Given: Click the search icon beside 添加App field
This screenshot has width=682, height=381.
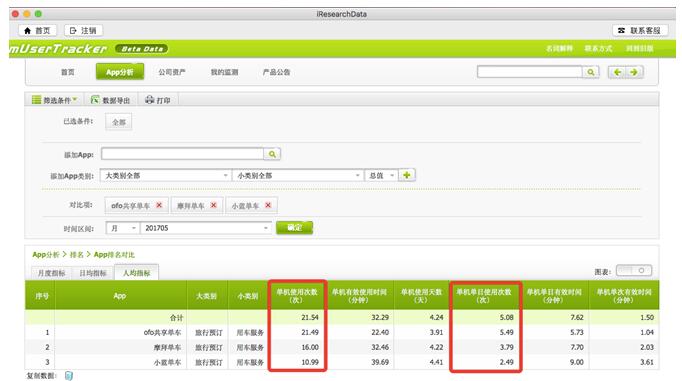Looking at the screenshot, I should point(272,154).
